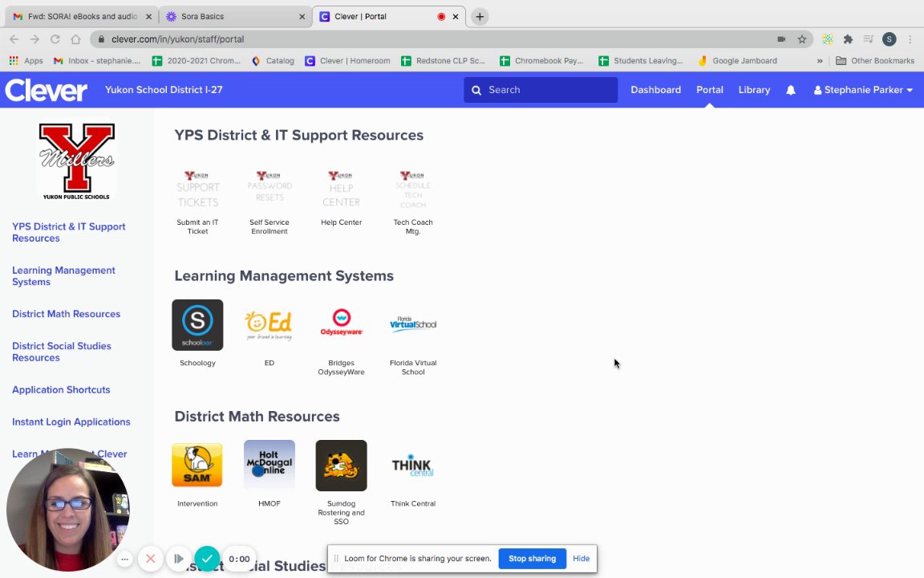Open the Catalog bookmark
This screenshot has width=924, height=578.
(273, 61)
